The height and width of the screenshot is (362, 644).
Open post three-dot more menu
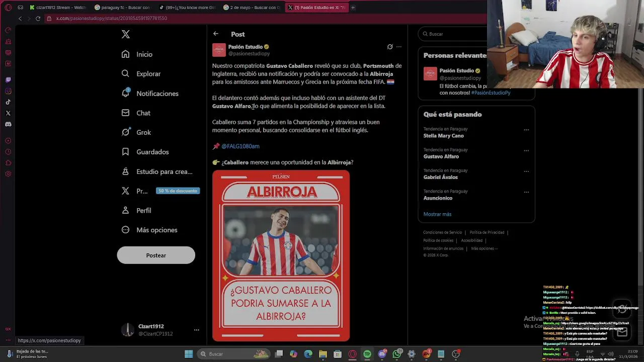tap(399, 47)
